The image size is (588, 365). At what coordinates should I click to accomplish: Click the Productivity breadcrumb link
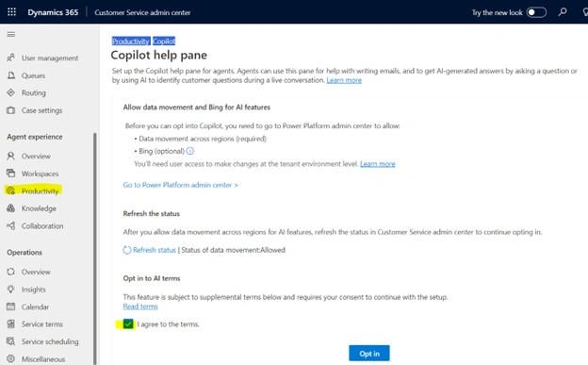pos(131,41)
